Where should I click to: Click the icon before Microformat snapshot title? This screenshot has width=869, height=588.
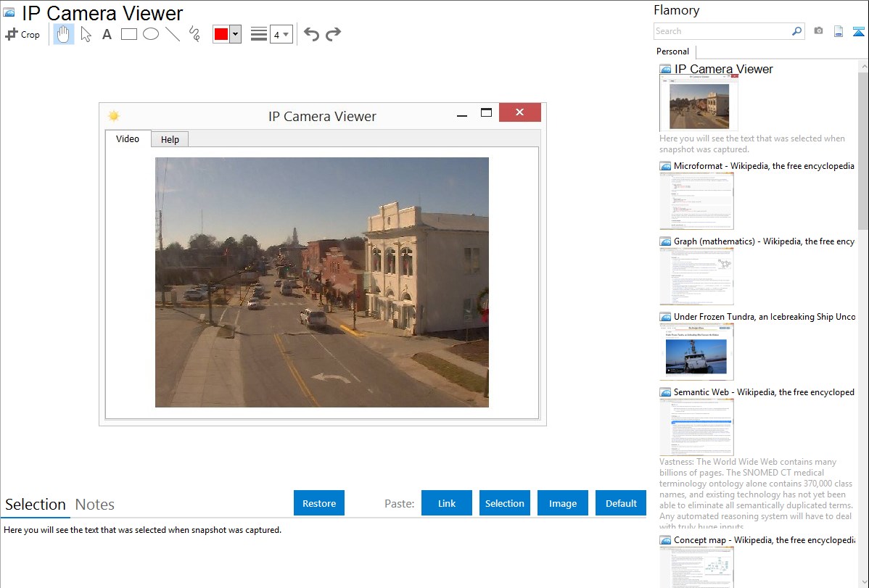[665, 166]
